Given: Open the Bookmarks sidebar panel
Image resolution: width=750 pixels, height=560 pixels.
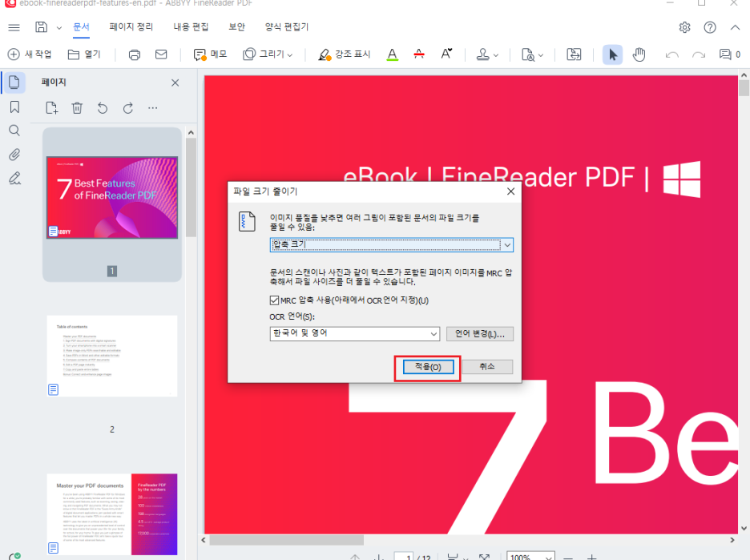Looking at the screenshot, I should coord(14,107).
